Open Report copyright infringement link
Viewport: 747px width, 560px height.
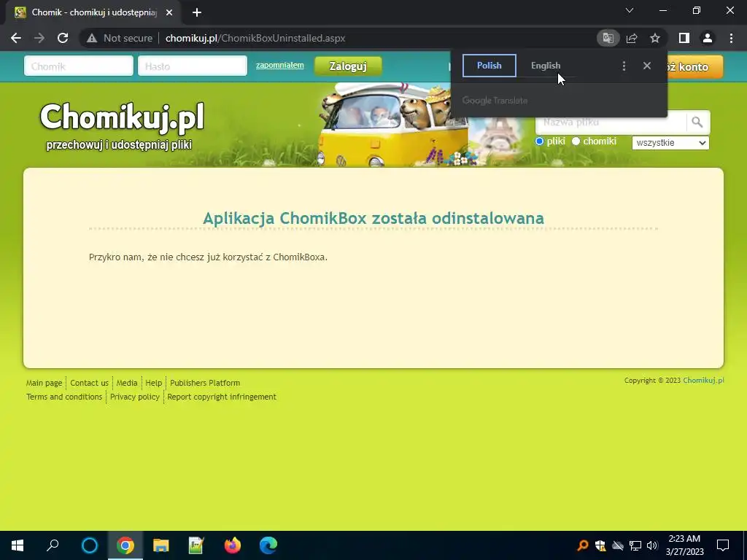222,397
